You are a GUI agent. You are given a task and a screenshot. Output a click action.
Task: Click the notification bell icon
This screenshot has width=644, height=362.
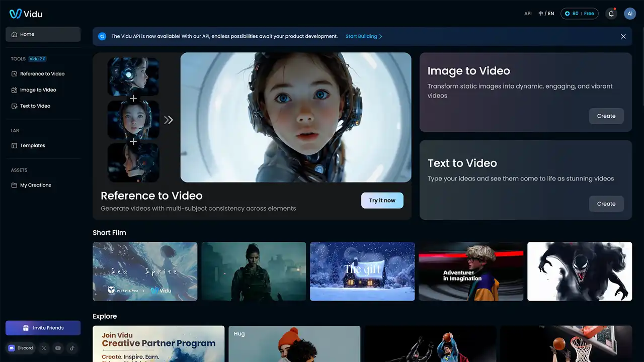pyautogui.click(x=611, y=14)
